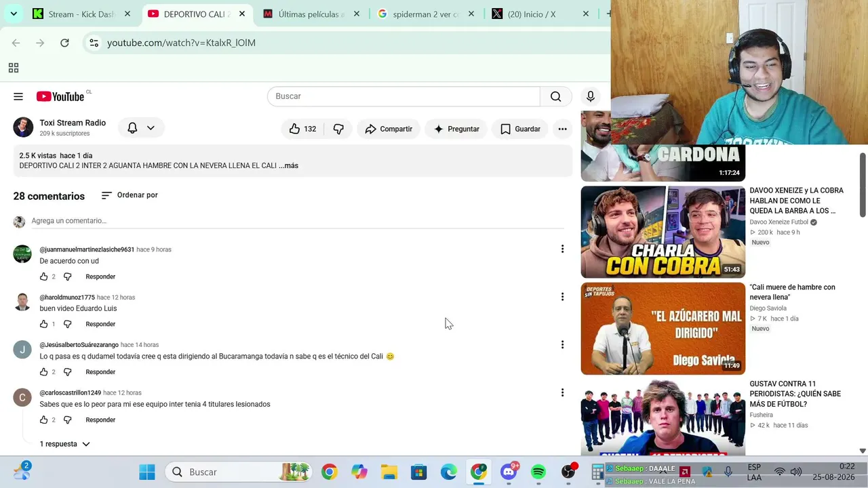
Task: Open Microsoft Edge from the taskbar
Action: [449, 472]
